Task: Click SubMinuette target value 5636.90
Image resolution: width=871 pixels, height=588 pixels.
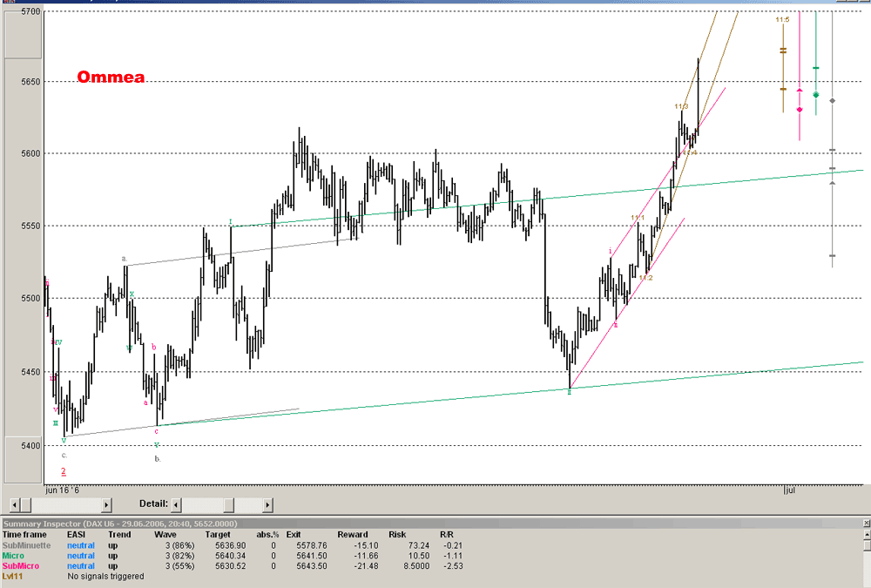Action: tap(231, 546)
